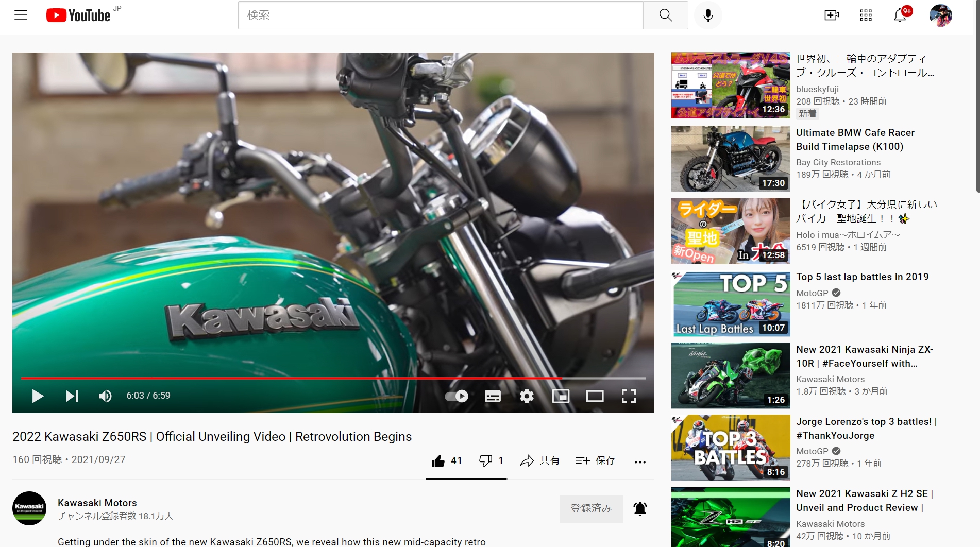This screenshot has height=547, width=980.
Task: Click channel name Bay City Restorations
Action: (x=838, y=162)
